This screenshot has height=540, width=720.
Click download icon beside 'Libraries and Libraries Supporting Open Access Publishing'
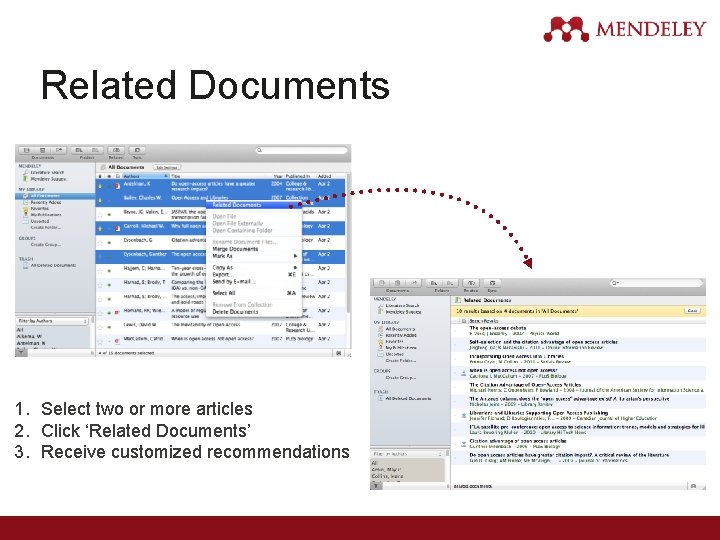pos(463,416)
